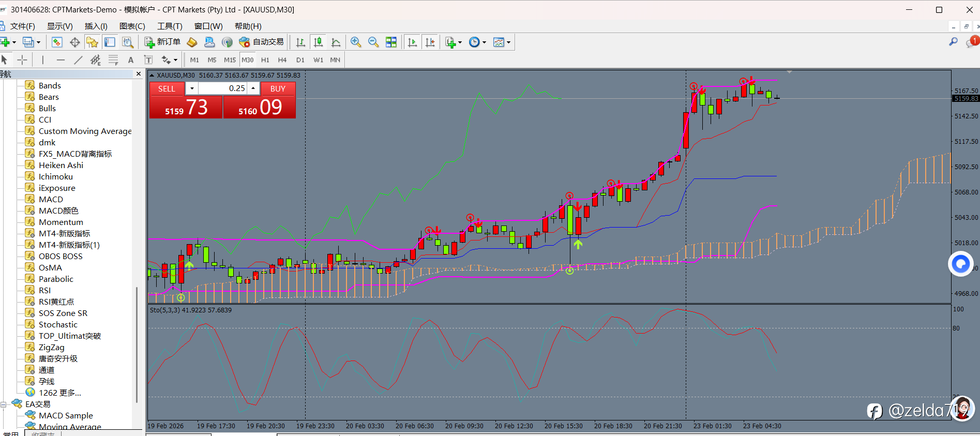
Task: Click the Navigator panel vertical scrollbar
Action: (137, 341)
